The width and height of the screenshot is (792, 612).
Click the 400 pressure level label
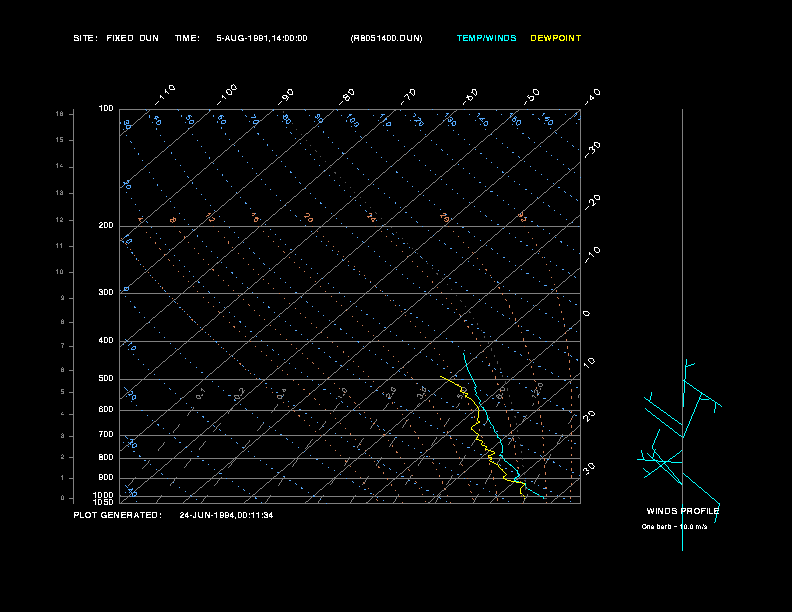(106, 340)
